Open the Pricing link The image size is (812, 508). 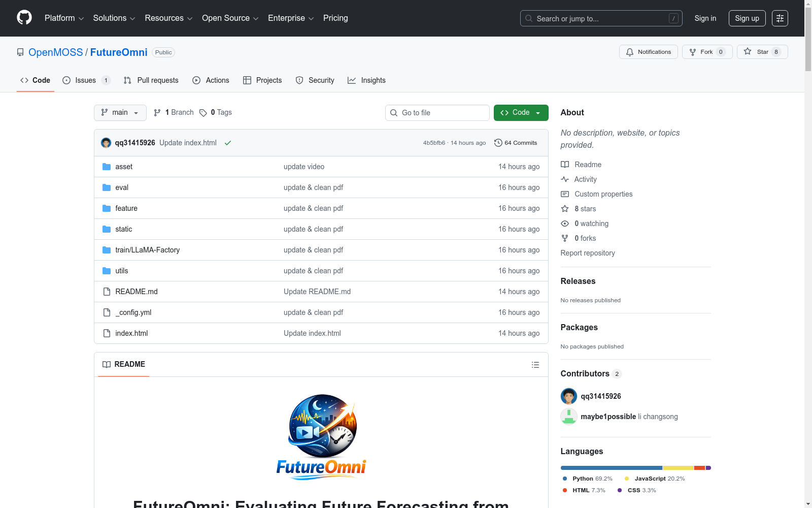(335, 18)
